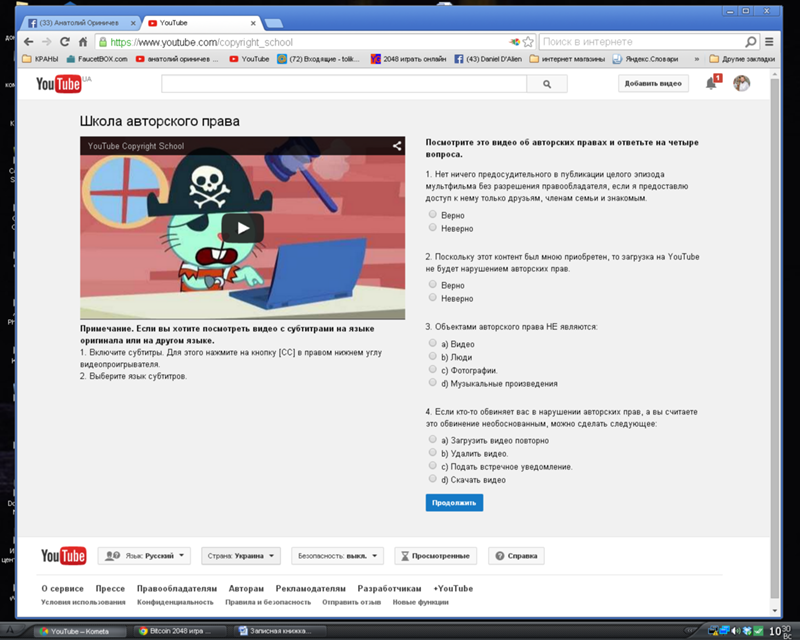Image resolution: width=800 pixels, height=640 pixels.
Task: Open a new browser tab
Action: point(273,23)
